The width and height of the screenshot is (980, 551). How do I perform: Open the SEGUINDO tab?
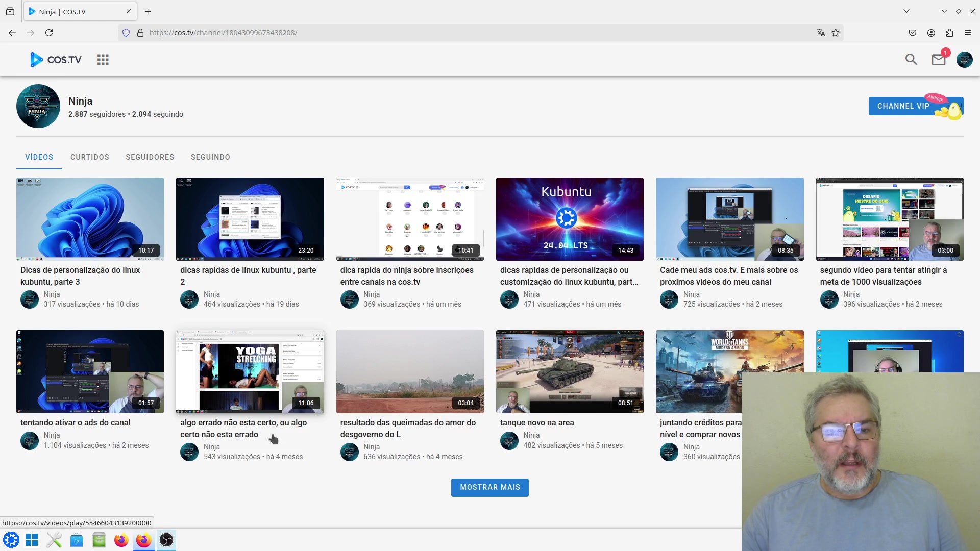point(210,157)
